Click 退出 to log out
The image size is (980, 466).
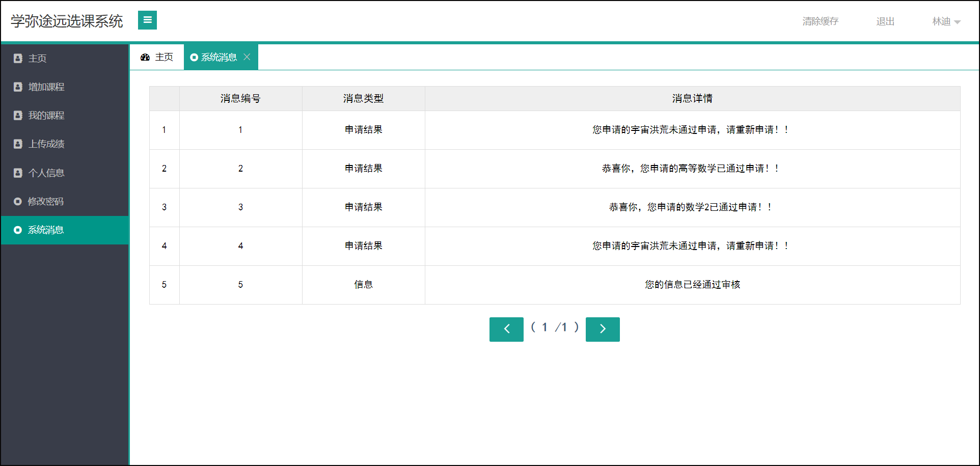885,21
